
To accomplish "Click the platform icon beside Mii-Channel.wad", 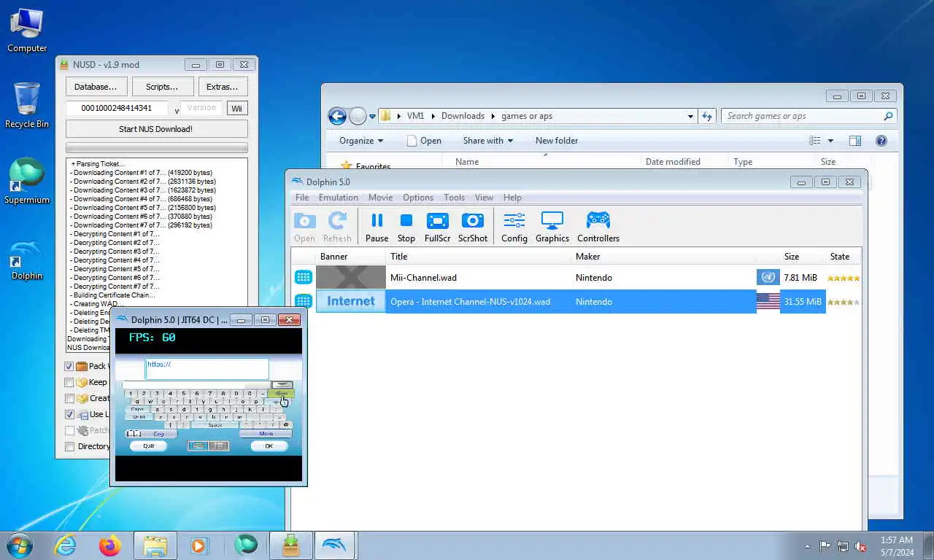I will click(x=304, y=277).
